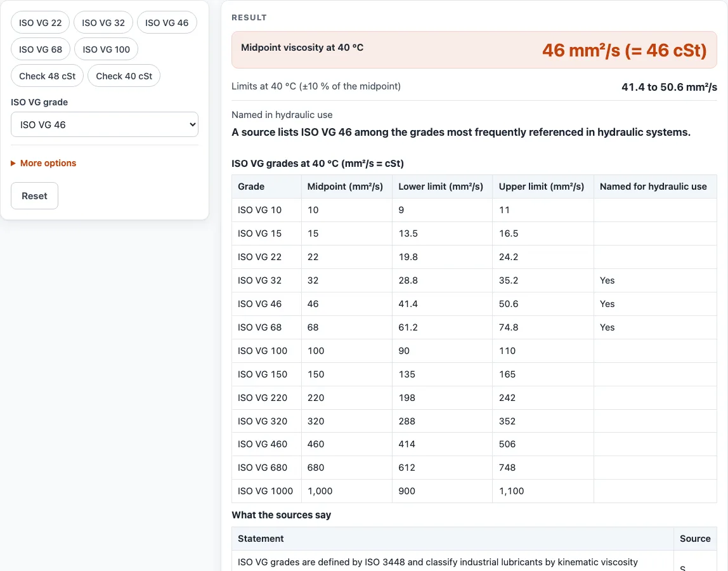This screenshot has width=728, height=571.
Task: Click the ISO VG 220 table cell
Action: click(x=266, y=398)
